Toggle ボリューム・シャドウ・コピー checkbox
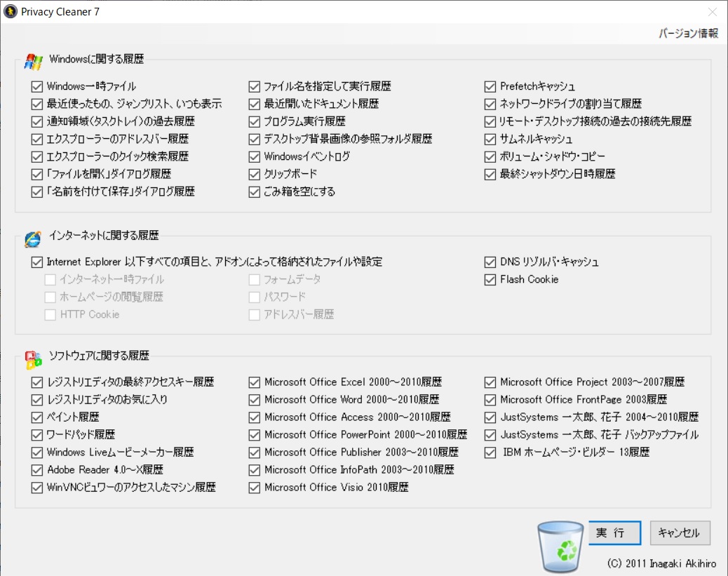 [x=490, y=156]
